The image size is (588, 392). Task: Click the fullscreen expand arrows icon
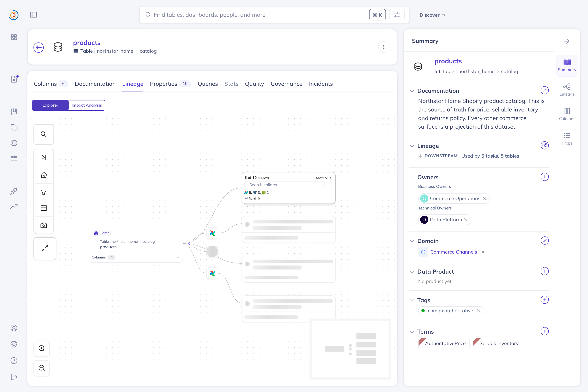45,248
